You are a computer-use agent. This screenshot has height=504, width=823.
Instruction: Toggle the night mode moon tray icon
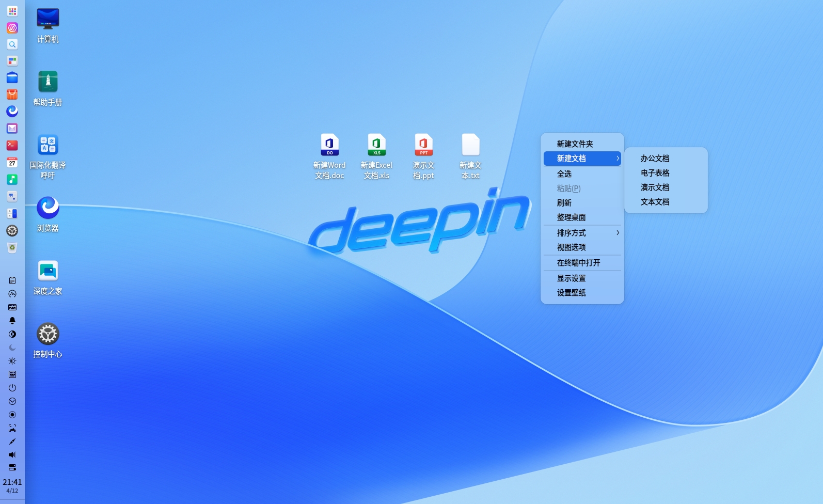[x=12, y=348]
